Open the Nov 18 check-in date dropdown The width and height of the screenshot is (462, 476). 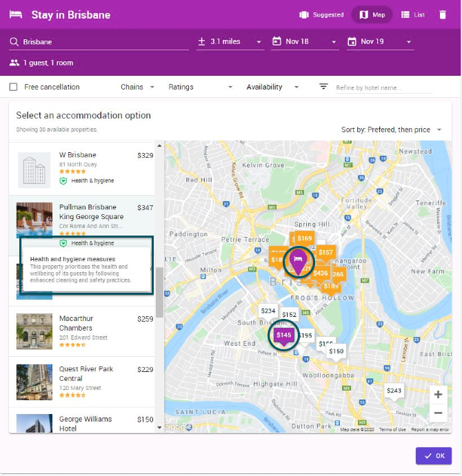[x=305, y=41]
